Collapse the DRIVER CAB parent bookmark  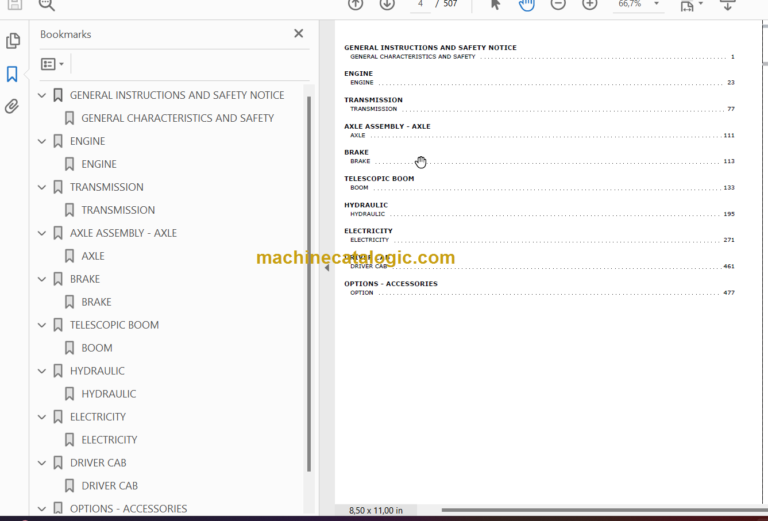[x=42, y=464]
